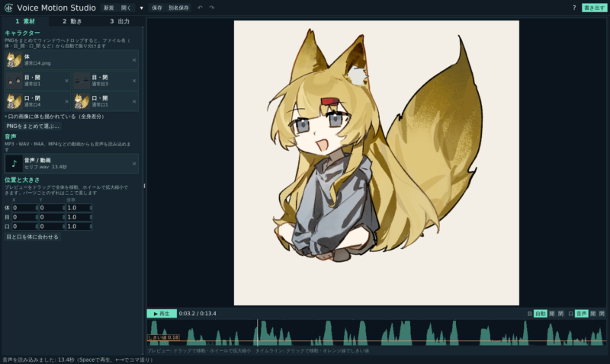610x364 pixels.
Task: Click the キャラクター section heading
Action: (x=22, y=33)
